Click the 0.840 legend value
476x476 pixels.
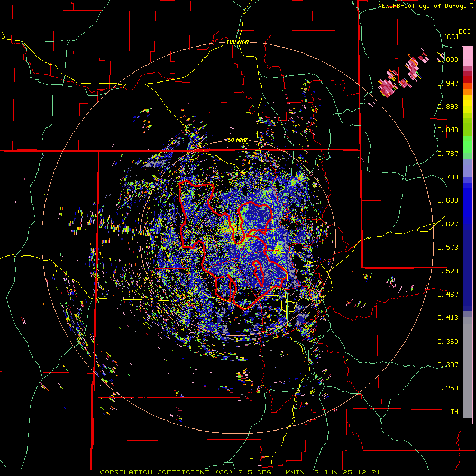click(x=448, y=130)
